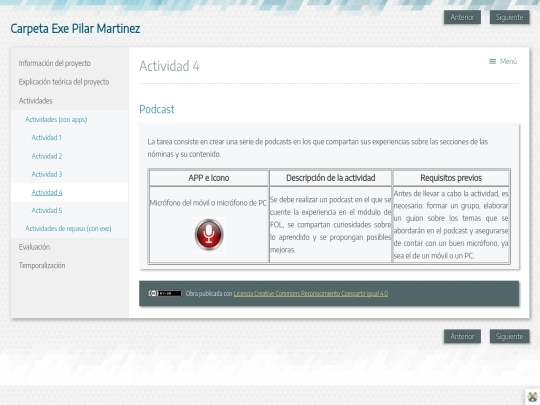The width and height of the screenshot is (540, 405).
Task: Open Evaluación in the sidebar
Action: [x=34, y=247]
